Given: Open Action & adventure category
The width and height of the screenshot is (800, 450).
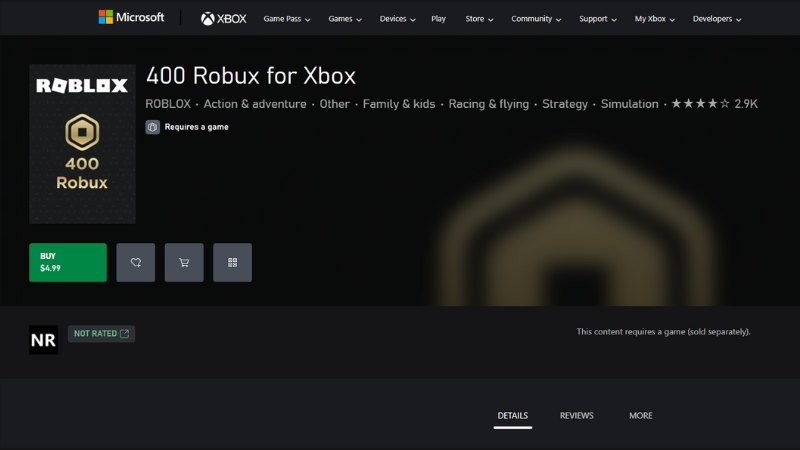Looking at the screenshot, I should [x=255, y=104].
